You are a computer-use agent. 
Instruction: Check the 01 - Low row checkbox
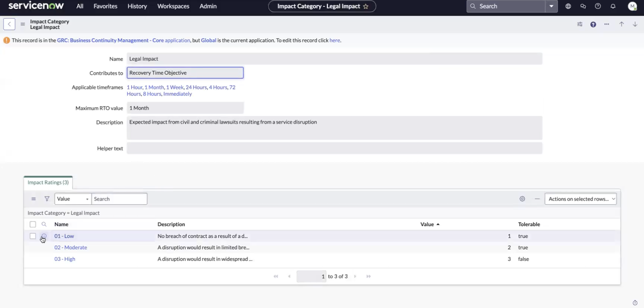click(33, 236)
